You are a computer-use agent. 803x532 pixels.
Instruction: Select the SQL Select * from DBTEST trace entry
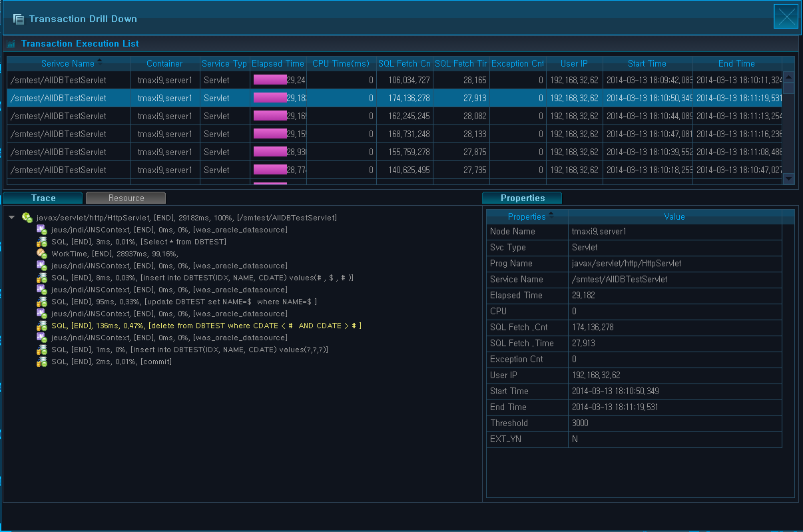point(139,242)
